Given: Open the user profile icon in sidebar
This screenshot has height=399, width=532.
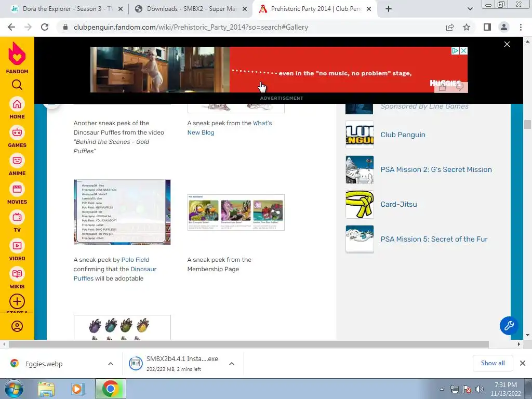Looking at the screenshot, I should (x=17, y=326).
